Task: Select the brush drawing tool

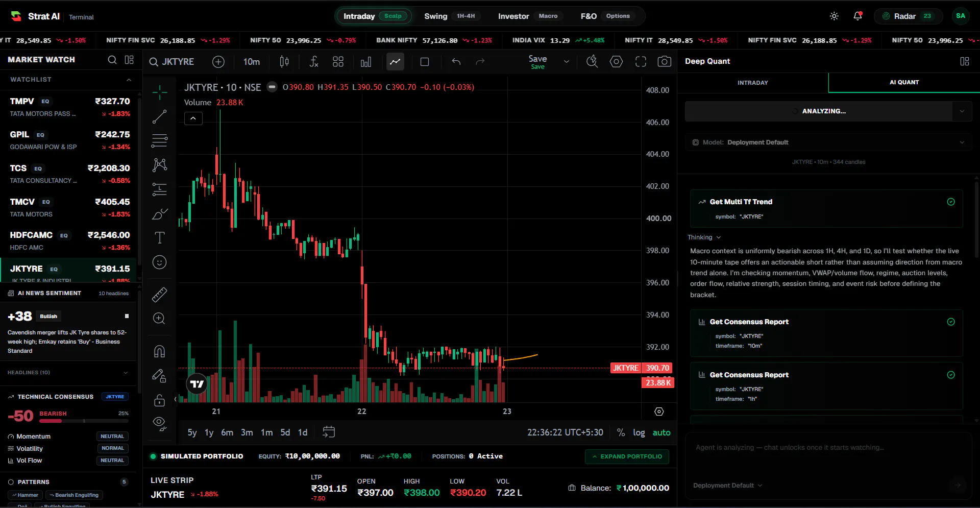Action: 160,214
